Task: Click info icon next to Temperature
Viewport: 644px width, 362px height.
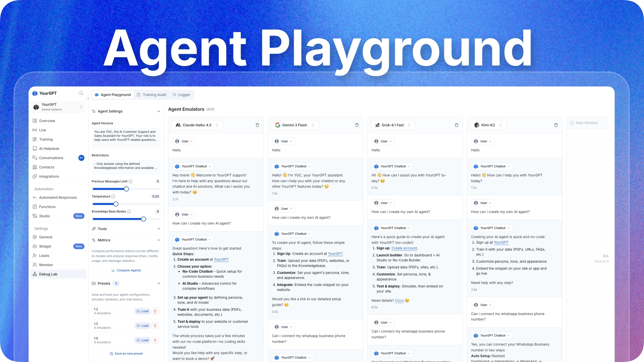Action: click(113, 197)
